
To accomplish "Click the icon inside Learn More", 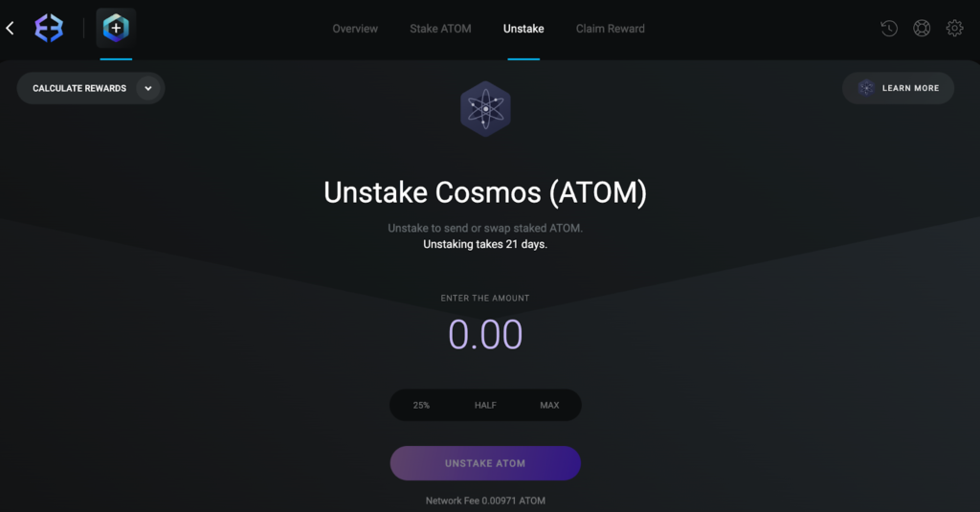I will coord(865,88).
